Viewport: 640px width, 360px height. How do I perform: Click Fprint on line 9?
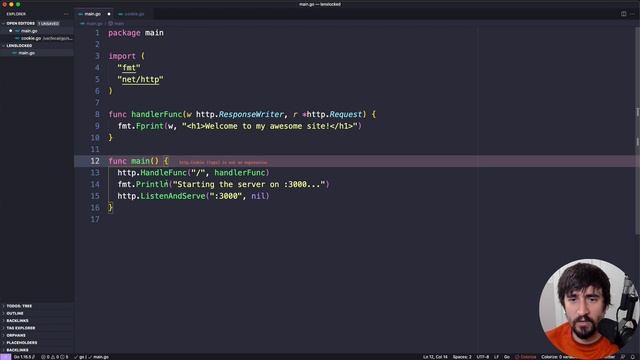pos(149,126)
